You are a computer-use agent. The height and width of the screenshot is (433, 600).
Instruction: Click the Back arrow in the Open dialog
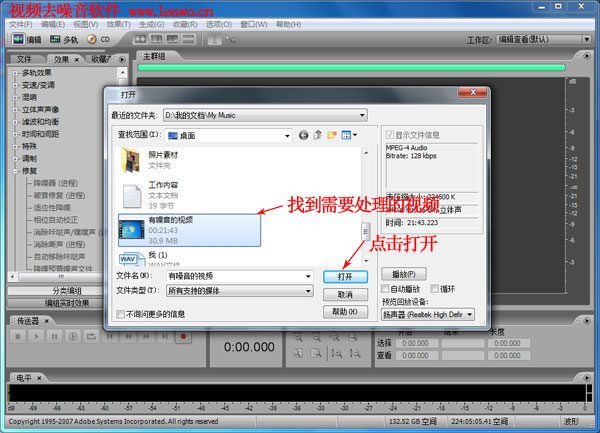[x=303, y=135]
